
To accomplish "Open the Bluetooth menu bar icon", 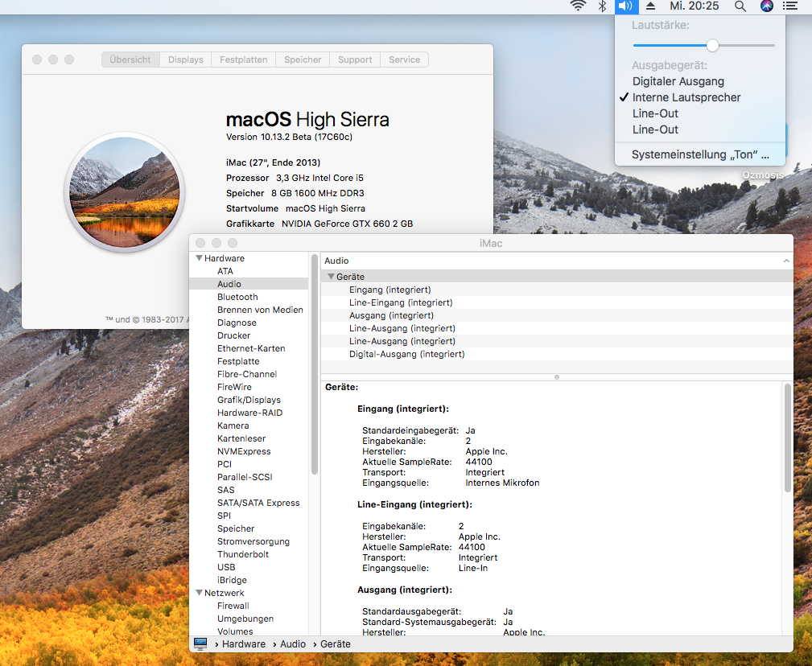I will point(601,6).
